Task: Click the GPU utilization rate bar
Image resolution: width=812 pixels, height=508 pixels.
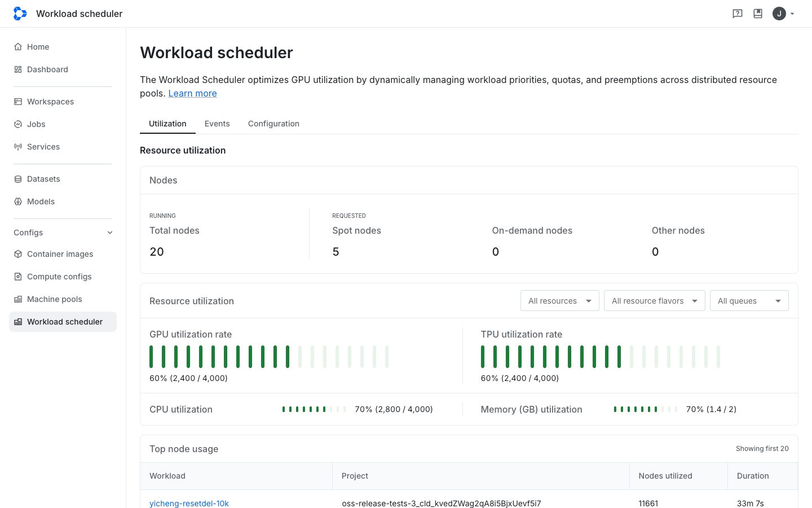Action: (x=269, y=357)
